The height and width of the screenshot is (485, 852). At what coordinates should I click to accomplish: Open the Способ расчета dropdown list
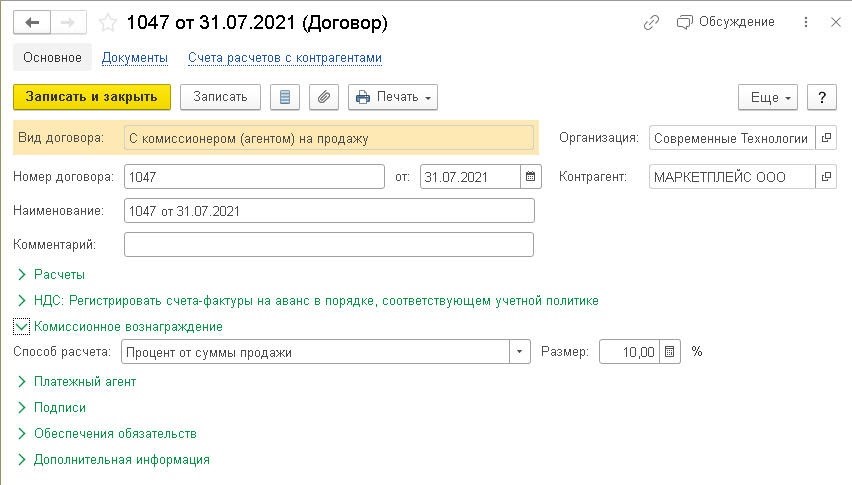click(519, 352)
